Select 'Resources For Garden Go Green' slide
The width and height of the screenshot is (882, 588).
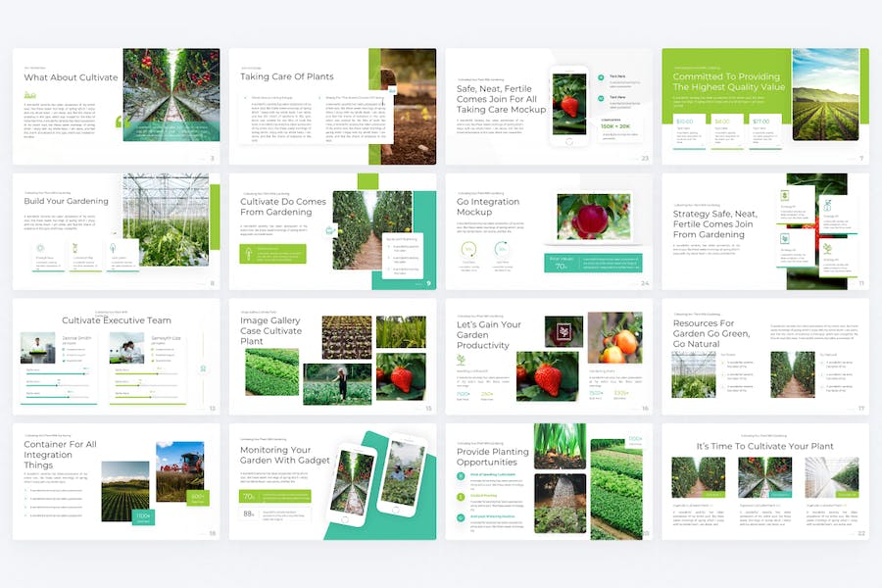[765, 357]
